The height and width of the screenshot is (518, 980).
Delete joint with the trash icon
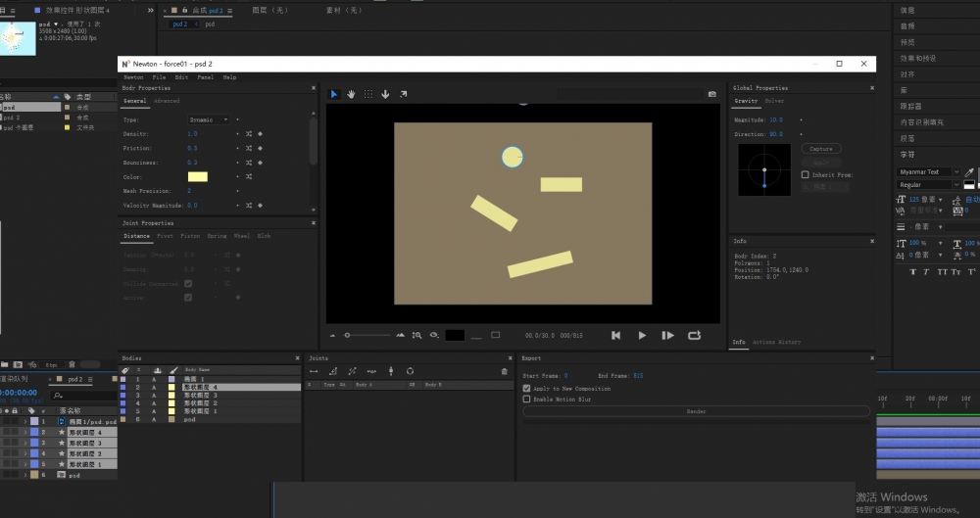pos(505,371)
